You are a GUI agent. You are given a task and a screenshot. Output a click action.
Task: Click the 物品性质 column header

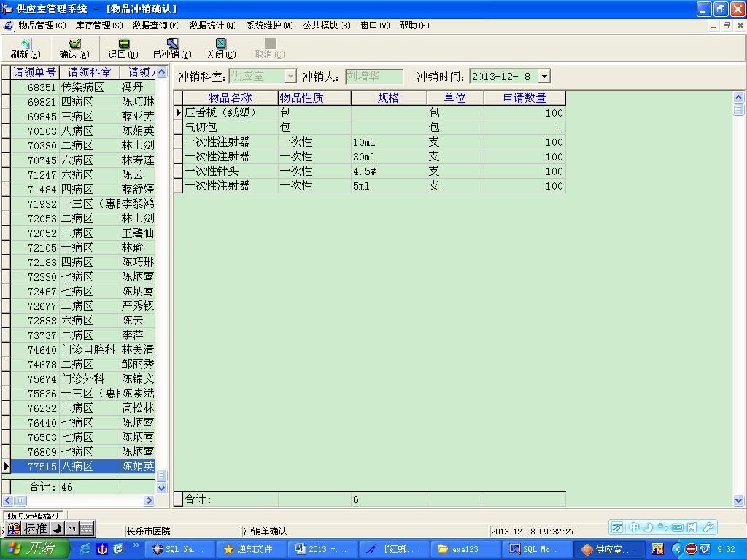point(314,98)
